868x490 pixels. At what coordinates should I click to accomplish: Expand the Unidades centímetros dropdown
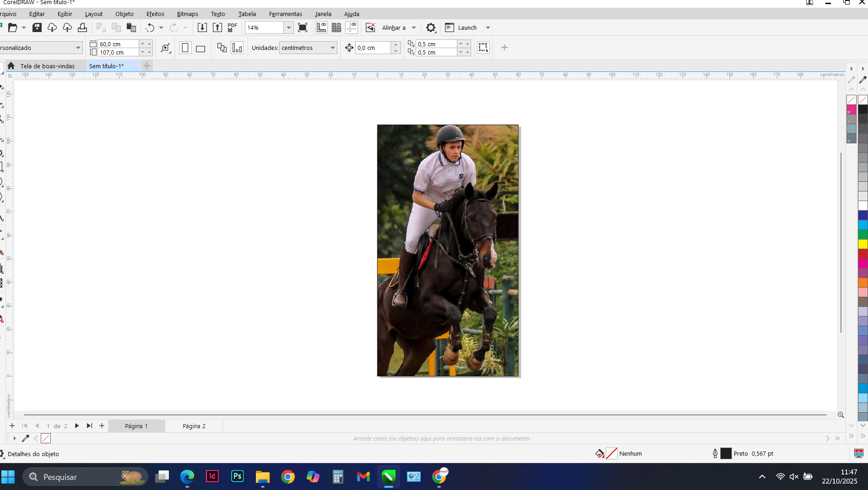[333, 48]
